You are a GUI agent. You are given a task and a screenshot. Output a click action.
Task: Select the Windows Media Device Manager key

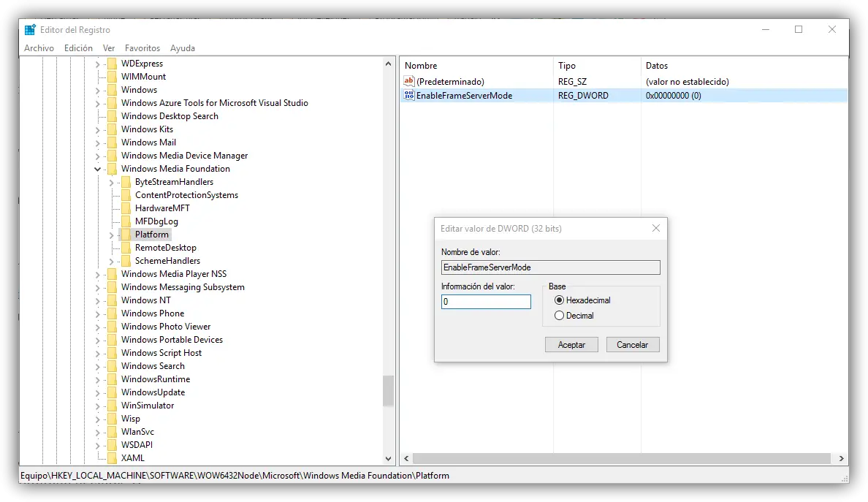point(184,156)
